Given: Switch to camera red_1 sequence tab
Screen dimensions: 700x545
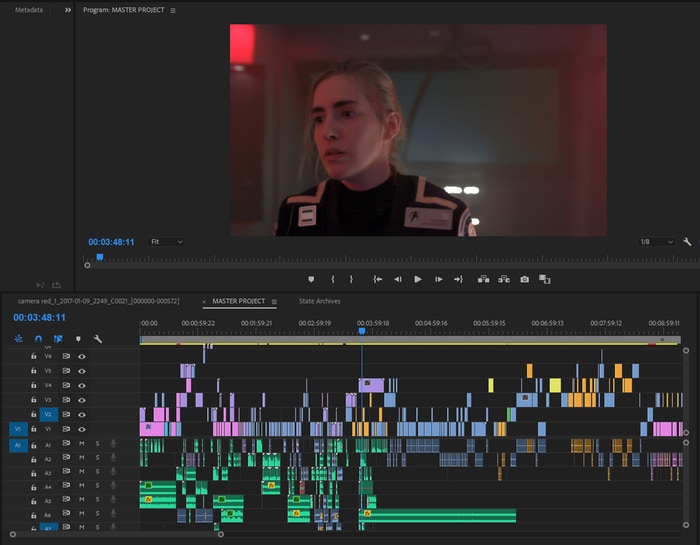Looking at the screenshot, I should coord(98,301).
